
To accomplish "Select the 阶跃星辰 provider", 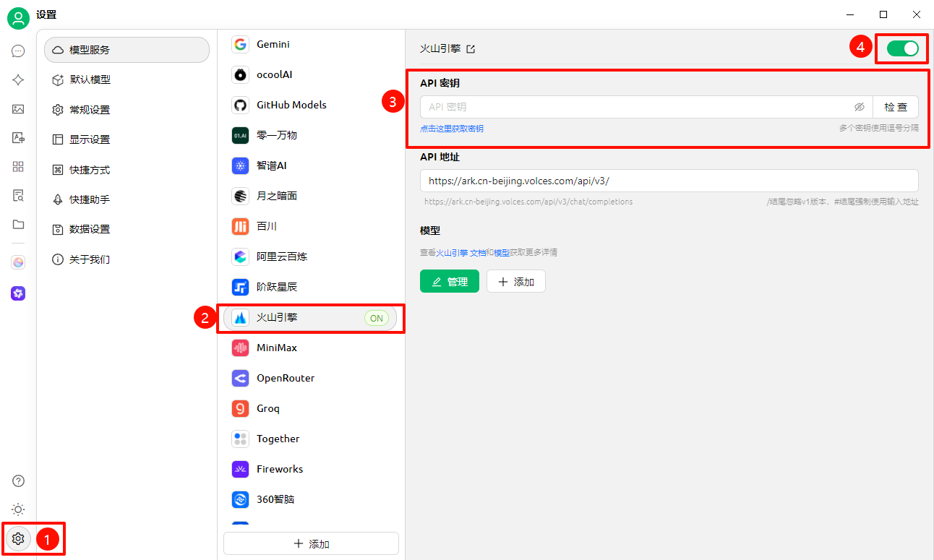I will [311, 287].
